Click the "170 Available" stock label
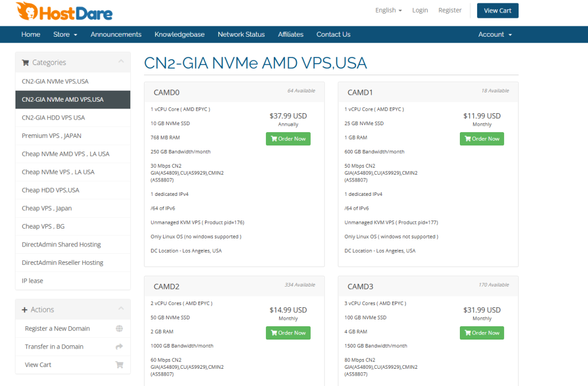 click(x=493, y=285)
